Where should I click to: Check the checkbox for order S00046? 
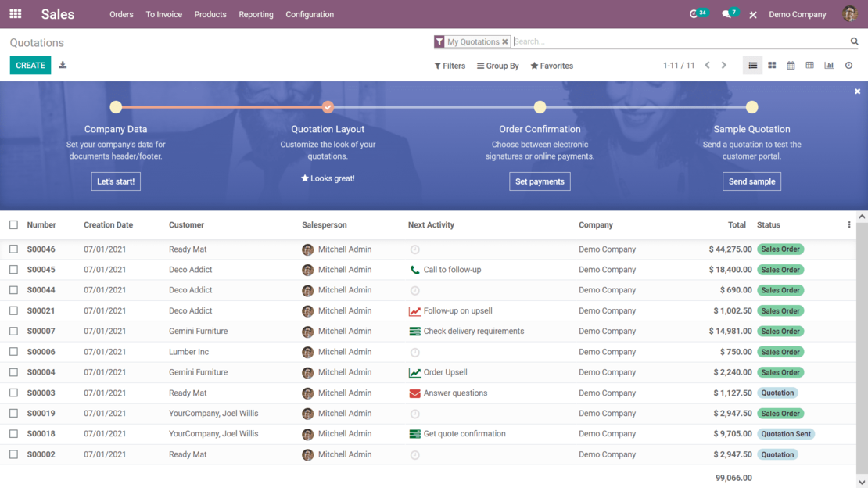pos(13,249)
